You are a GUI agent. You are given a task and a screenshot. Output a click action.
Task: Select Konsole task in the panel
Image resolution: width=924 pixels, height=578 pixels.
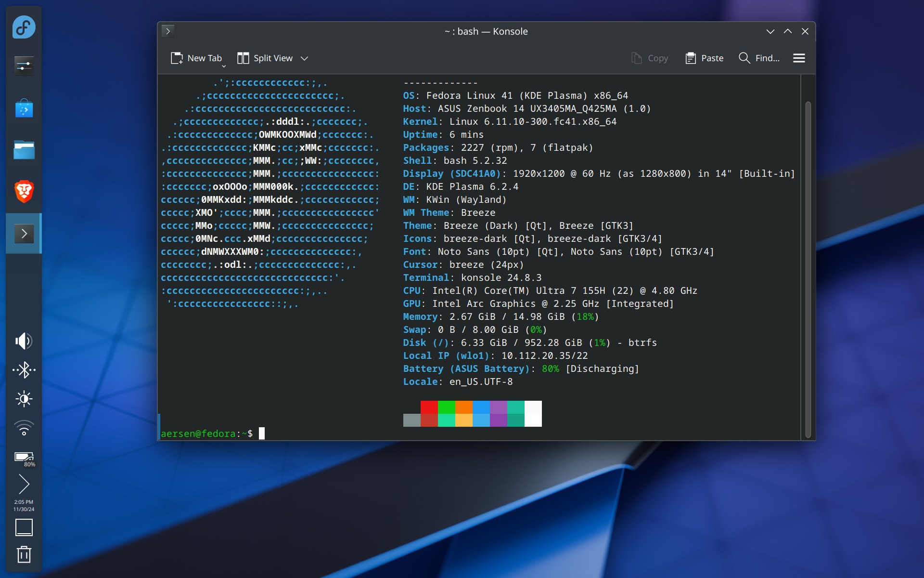[x=24, y=234]
